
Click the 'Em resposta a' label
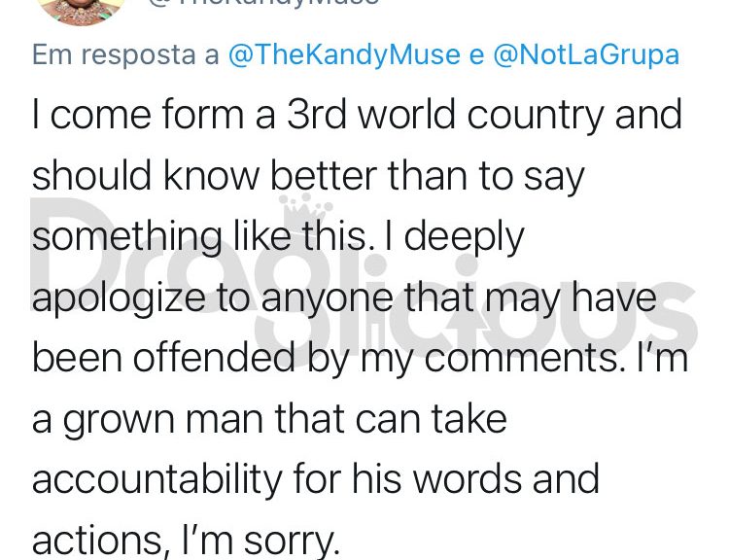point(125,55)
